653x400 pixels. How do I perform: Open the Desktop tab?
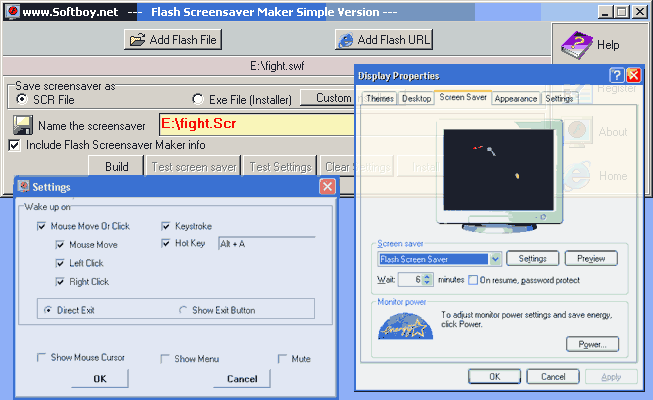click(x=416, y=99)
